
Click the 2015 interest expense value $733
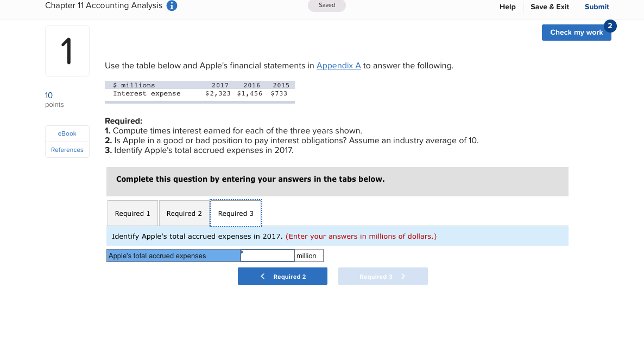(279, 93)
